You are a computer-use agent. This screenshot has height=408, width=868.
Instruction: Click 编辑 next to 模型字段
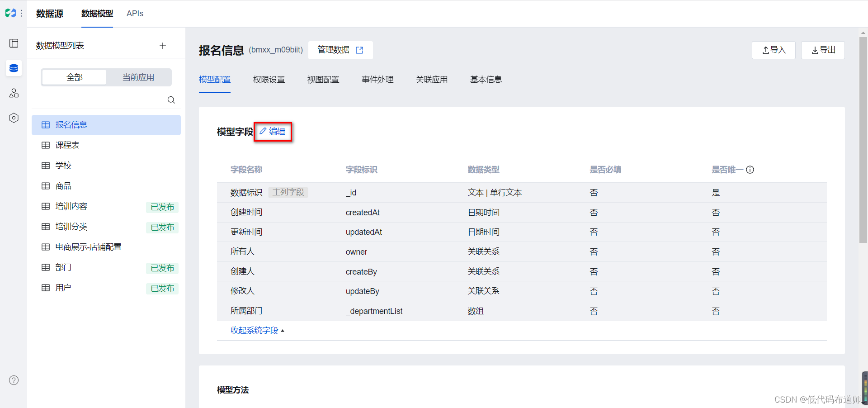[x=273, y=132]
